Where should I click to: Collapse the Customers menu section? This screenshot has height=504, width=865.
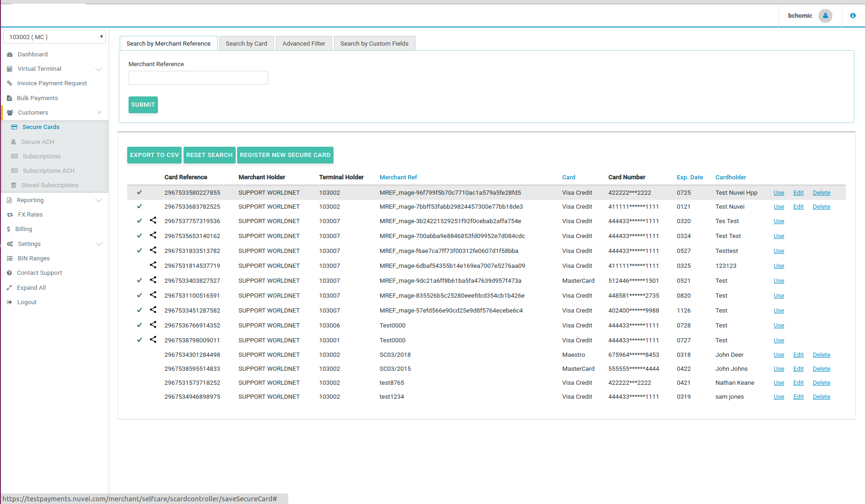[x=99, y=112]
